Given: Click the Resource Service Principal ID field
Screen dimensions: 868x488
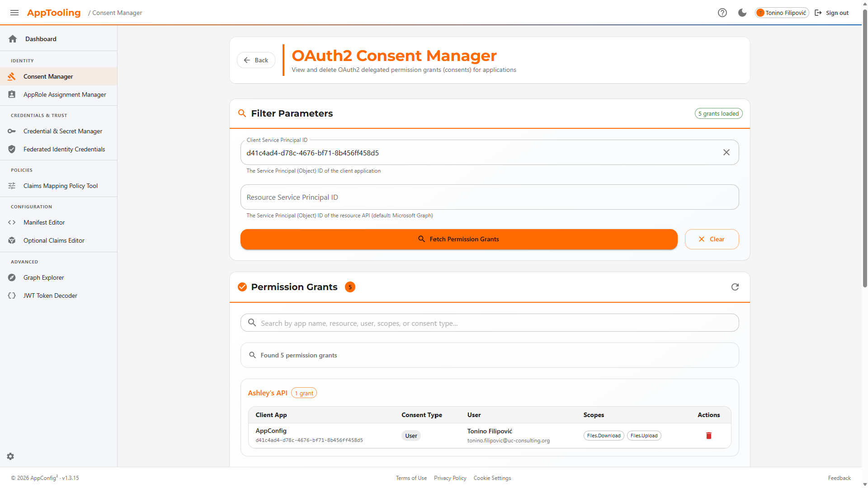Looking at the screenshot, I should click(490, 197).
